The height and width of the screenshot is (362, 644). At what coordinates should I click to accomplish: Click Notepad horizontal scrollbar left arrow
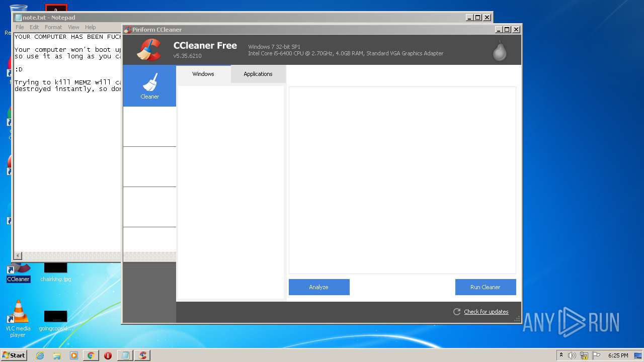(18, 256)
